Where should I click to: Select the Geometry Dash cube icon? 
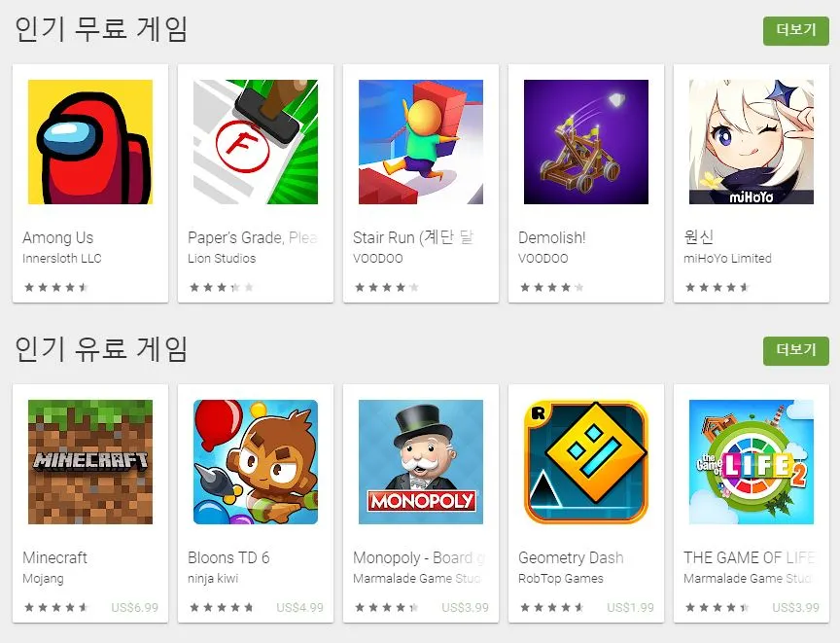[586, 462]
